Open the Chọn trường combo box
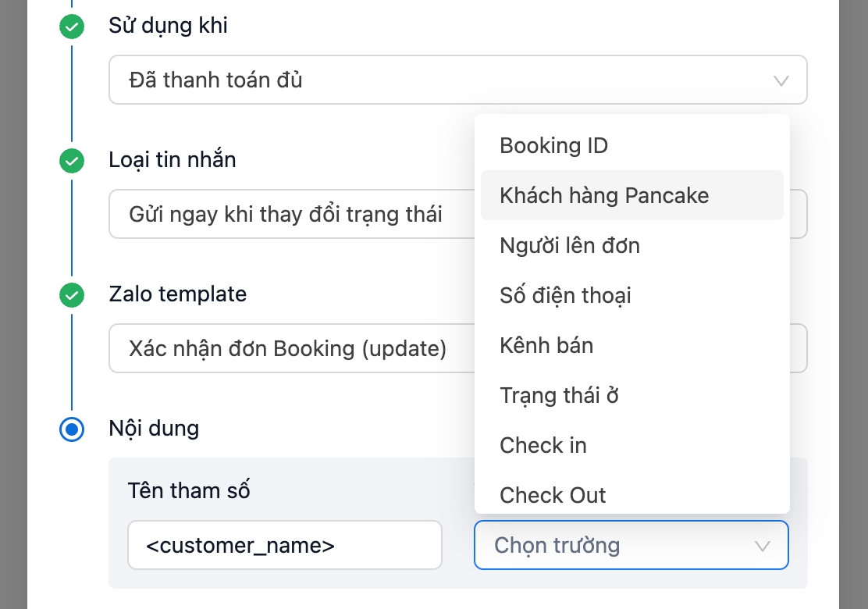Screen dimensions: 868x609 [617, 545]
